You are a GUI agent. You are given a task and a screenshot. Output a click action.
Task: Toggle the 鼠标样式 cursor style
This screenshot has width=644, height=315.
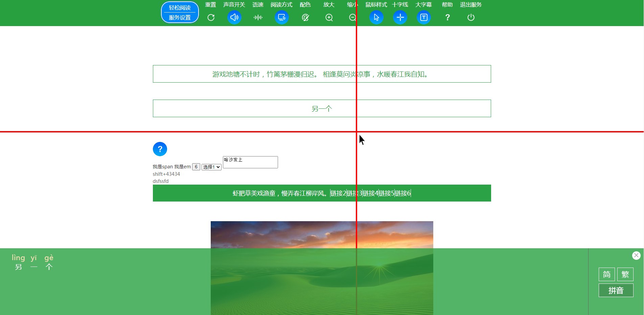pos(376,17)
